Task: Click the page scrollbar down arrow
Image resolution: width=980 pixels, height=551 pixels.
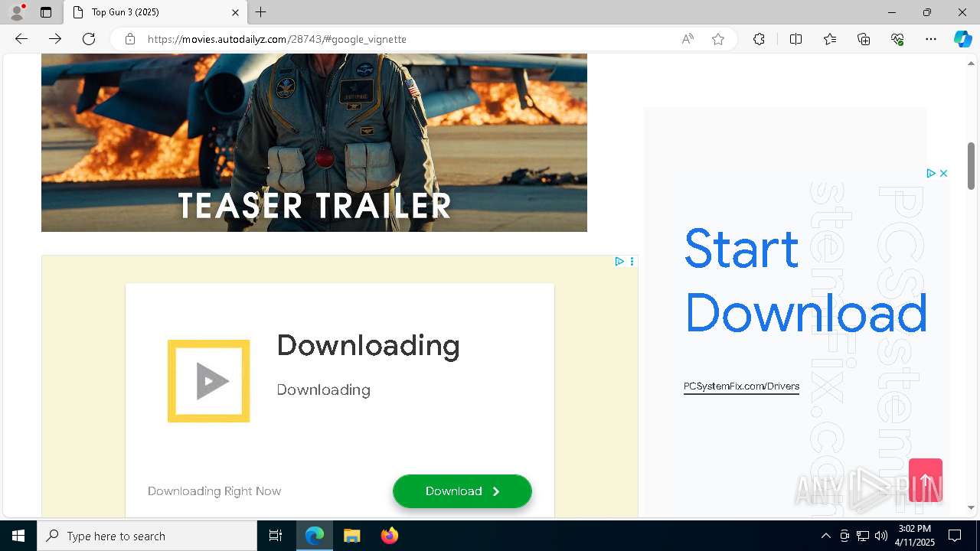Action: click(971, 507)
